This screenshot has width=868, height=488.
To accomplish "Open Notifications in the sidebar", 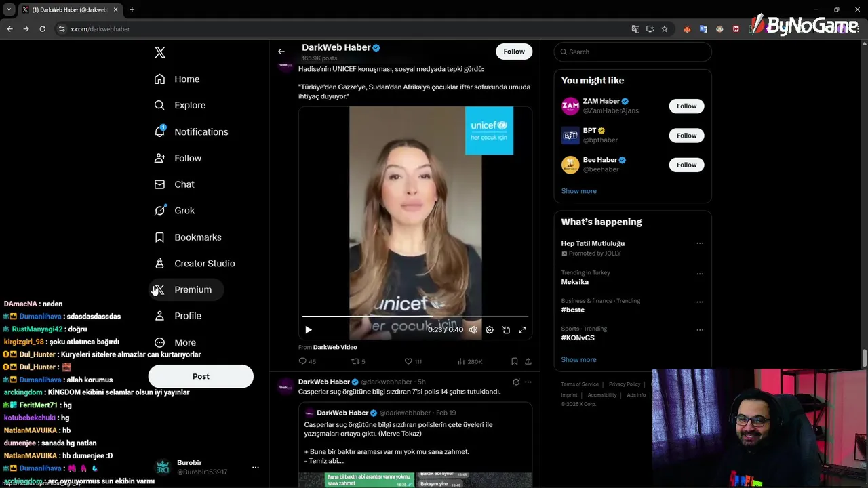I will tap(191, 132).
